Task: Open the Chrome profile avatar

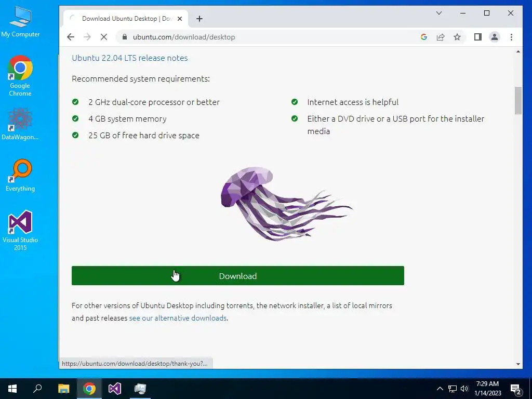Action: point(495,37)
